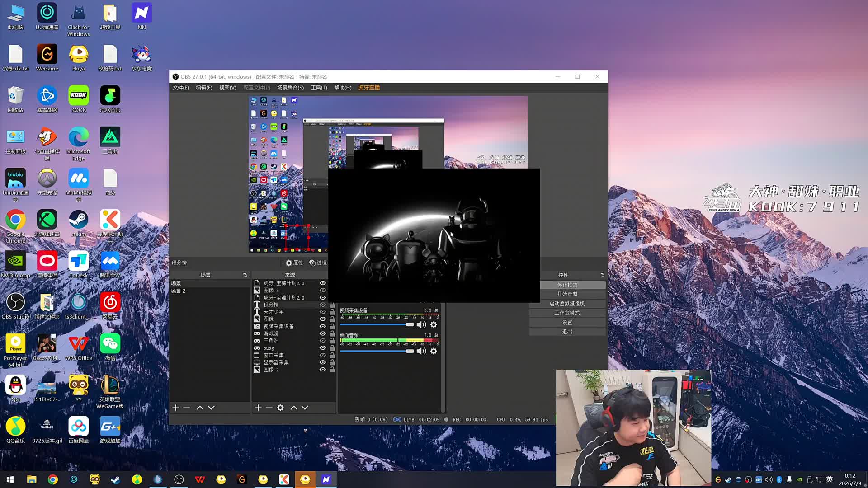Hide the 游戏源 source
The height and width of the screenshot is (488, 868).
pos(323,333)
